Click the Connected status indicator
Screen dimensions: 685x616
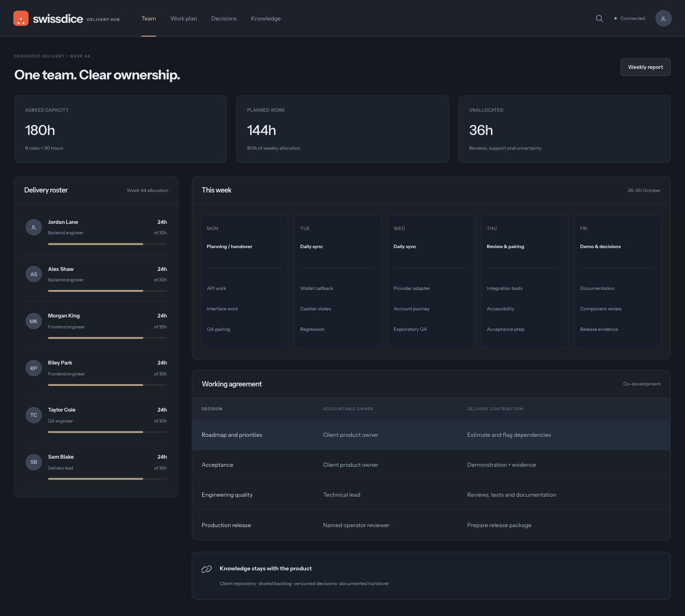629,19
